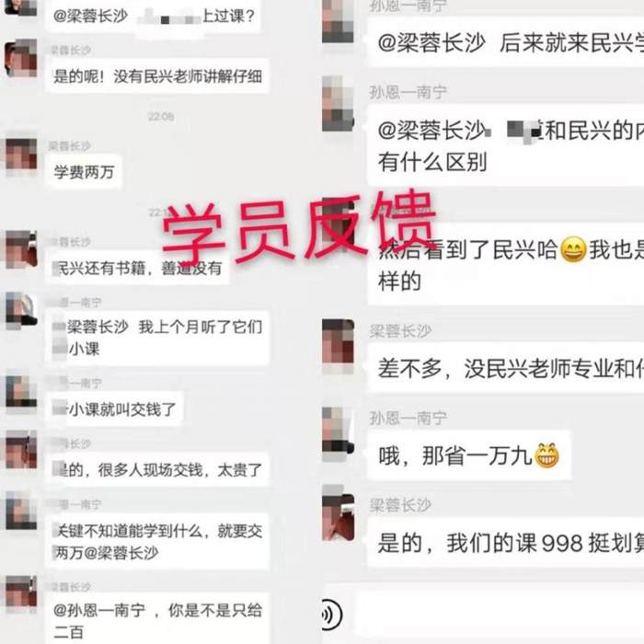Tap the voice input icon at bottom
This screenshot has width=644, height=644.
(329, 615)
